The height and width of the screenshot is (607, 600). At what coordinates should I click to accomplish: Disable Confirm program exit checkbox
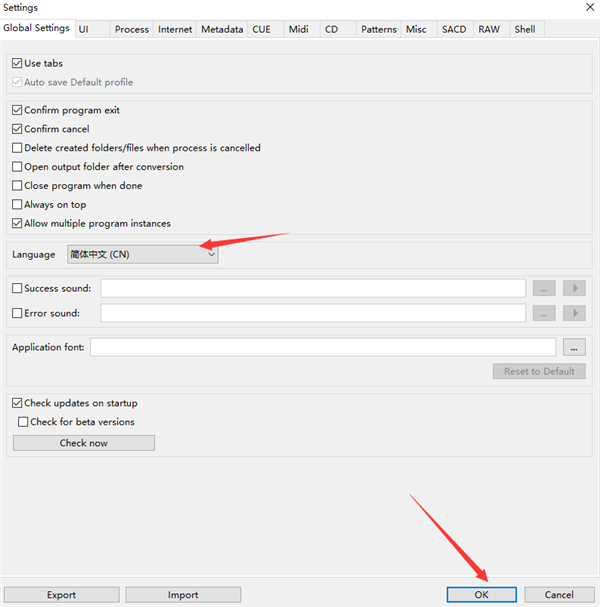(x=17, y=111)
